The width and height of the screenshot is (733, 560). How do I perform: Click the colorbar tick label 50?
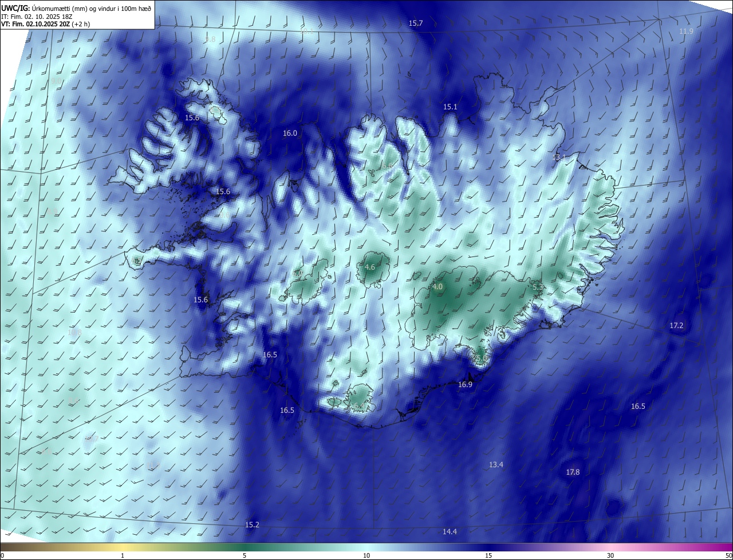coord(728,556)
